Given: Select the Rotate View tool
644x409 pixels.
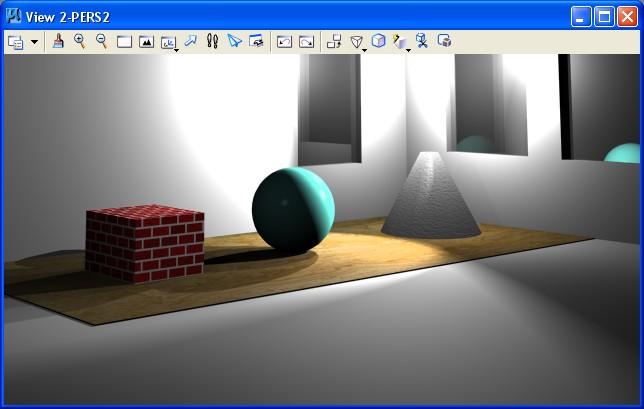Looking at the screenshot, I should (x=168, y=42).
